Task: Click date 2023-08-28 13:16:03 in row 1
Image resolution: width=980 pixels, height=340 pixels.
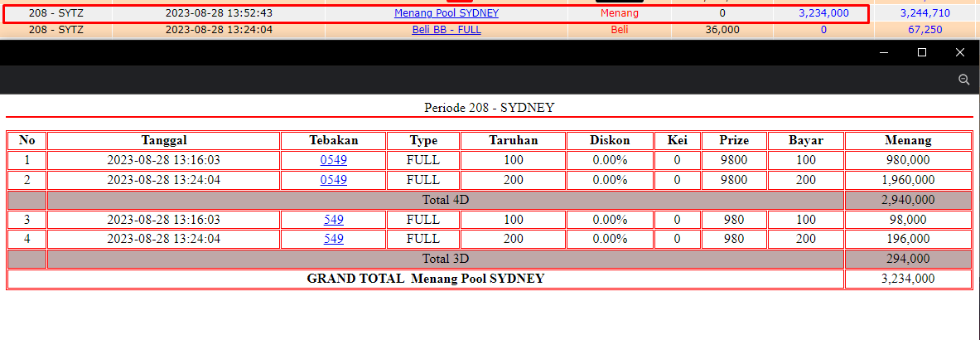Action: (x=164, y=160)
